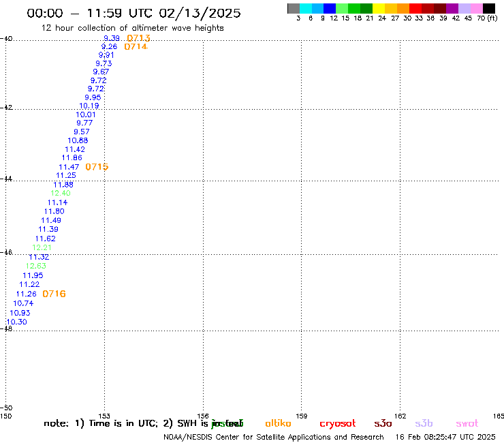
Task: Pick the 11.95 reading
Action: coord(33,276)
